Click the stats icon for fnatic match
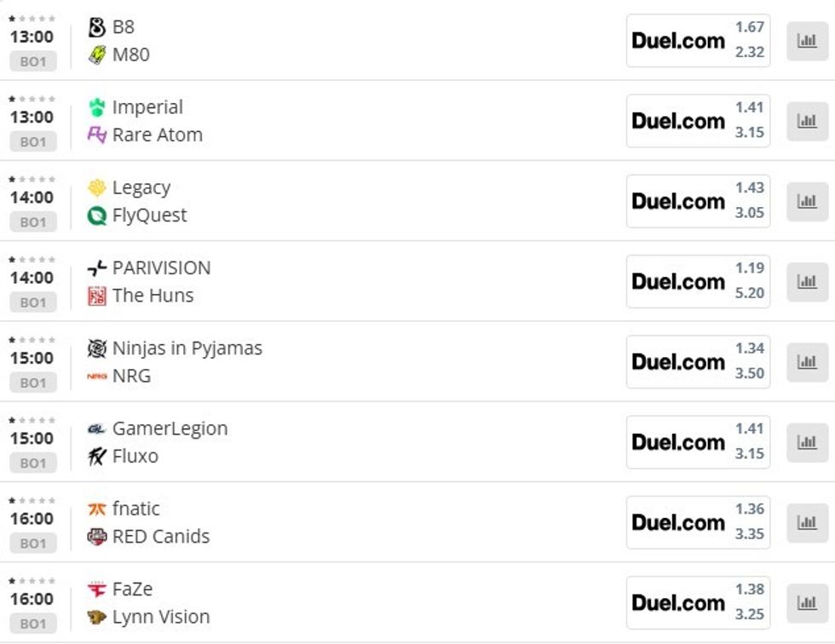This screenshot has width=835, height=644. click(806, 522)
